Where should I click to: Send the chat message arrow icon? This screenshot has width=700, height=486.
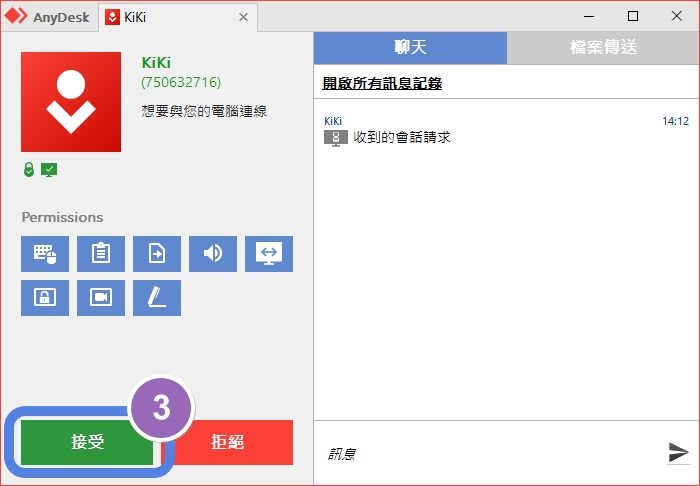click(679, 453)
